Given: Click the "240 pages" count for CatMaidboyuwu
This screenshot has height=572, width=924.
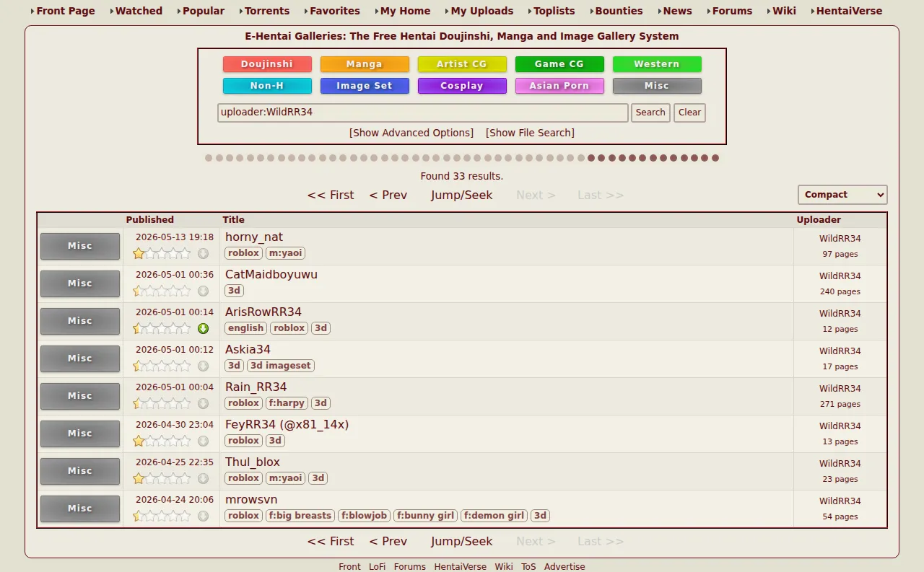Looking at the screenshot, I should coord(840,292).
